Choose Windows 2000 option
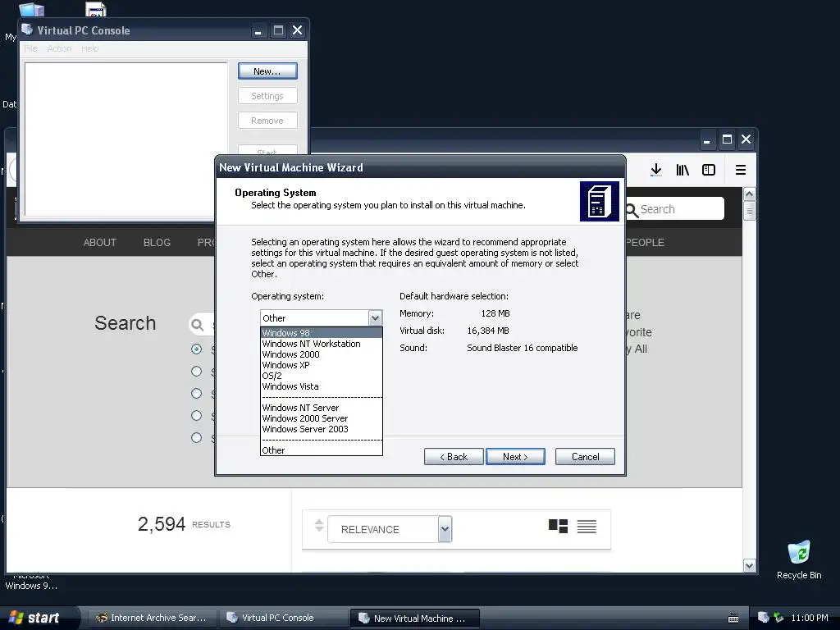The height and width of the screenshot is (630, 840). (x=322, y=354)
